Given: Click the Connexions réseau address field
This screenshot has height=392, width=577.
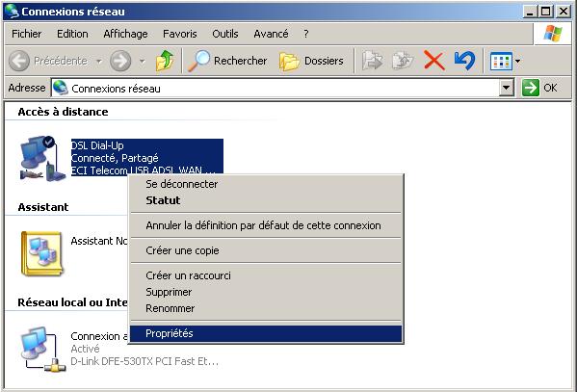Looking at the screenshot, I should [x=276, y=89].
